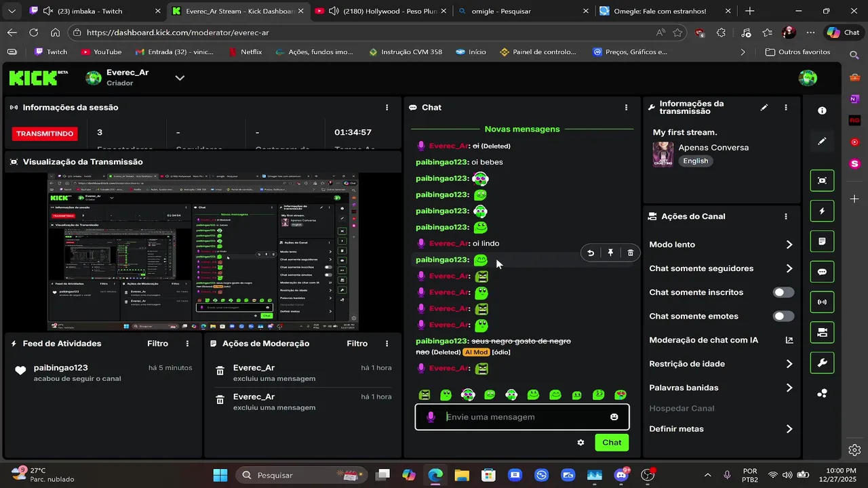Delete the hovered message with the trash icon
Image resolution: width=868 pixels, height=488 pixels.
tap(630, 253)
